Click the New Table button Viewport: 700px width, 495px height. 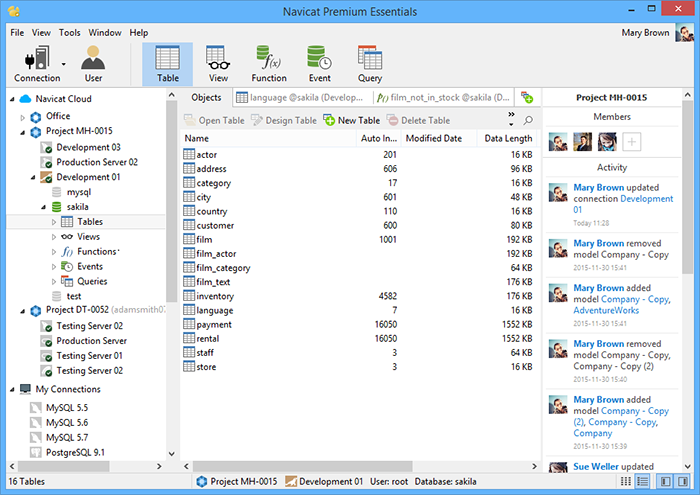coord(352,120)
